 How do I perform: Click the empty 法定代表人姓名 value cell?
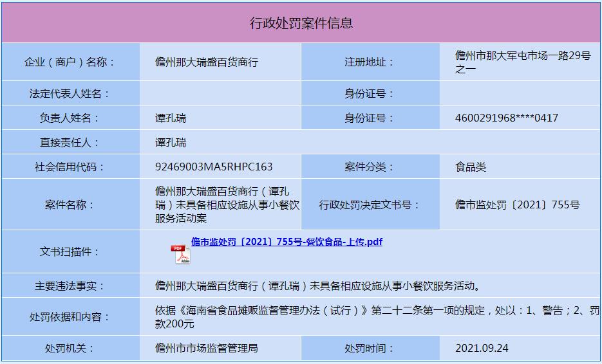[x=220, y=93]
